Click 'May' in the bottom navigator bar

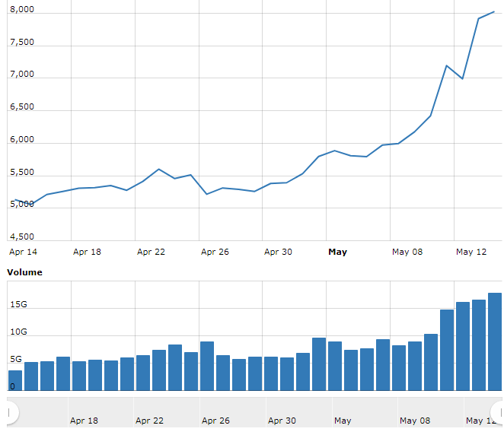coord(343,421)
